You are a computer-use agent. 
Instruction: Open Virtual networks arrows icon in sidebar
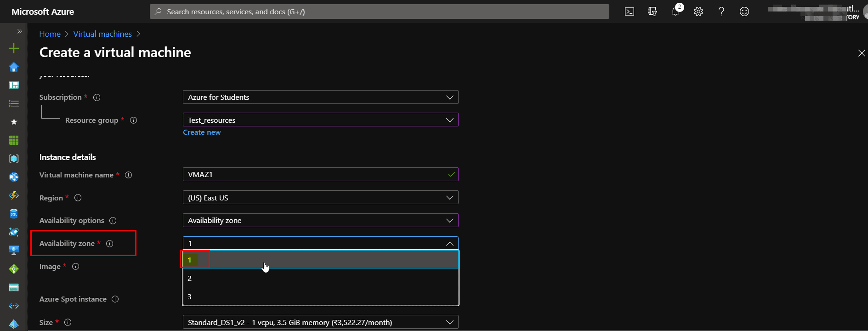click(14, 306)
